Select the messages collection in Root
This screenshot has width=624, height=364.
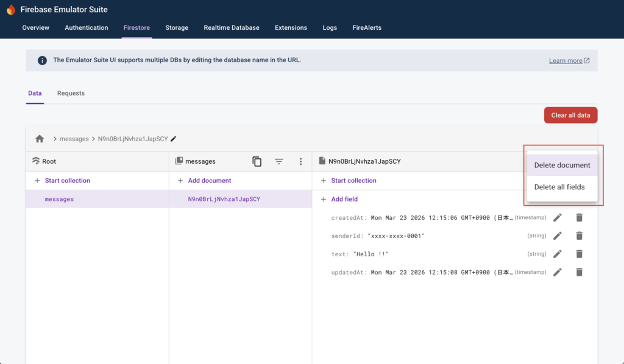pos(59,199)
